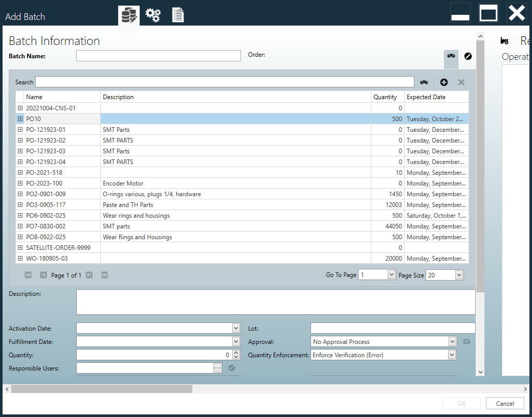Clear Responsible Users with the slash icon
532x417 pixels.
tap(232, 368)
